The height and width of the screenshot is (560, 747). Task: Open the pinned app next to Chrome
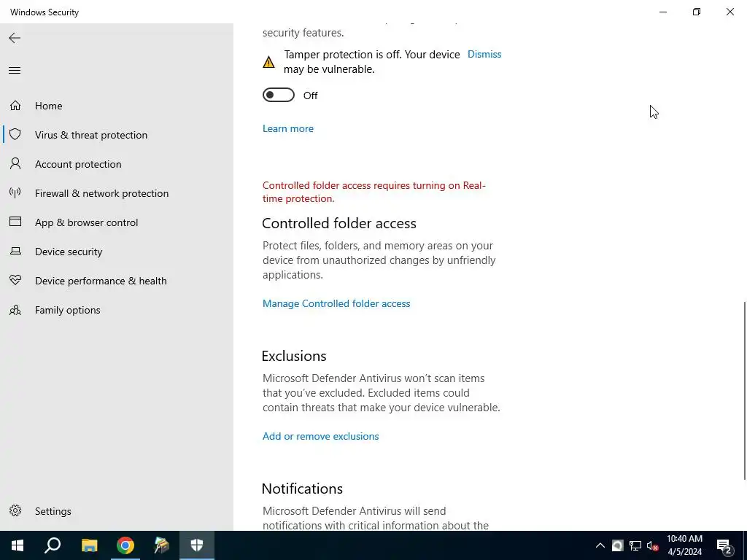click(161, 545)
